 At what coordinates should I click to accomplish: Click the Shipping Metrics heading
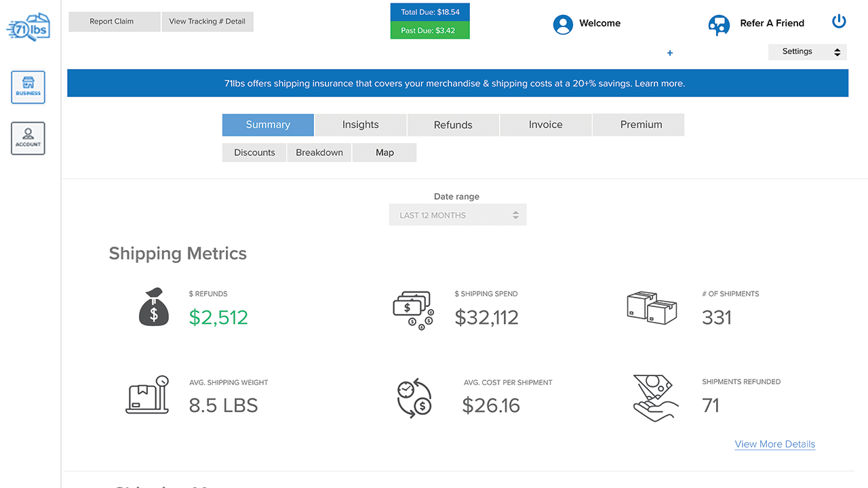coord(178,253)
